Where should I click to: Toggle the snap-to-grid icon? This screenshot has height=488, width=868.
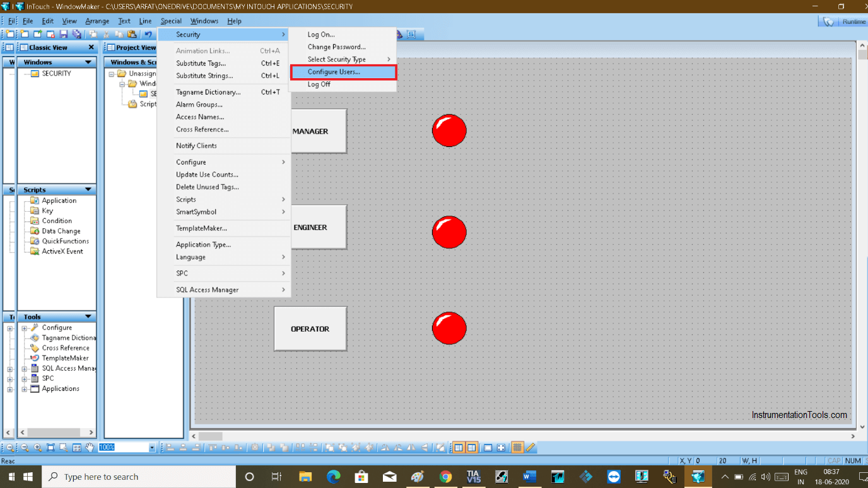tap(517, 448)
